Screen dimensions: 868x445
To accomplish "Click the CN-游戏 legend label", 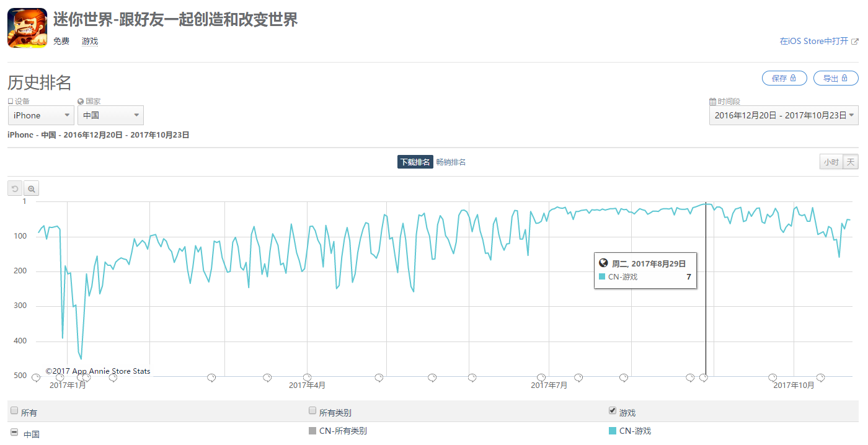I will [x=635, y=431].
